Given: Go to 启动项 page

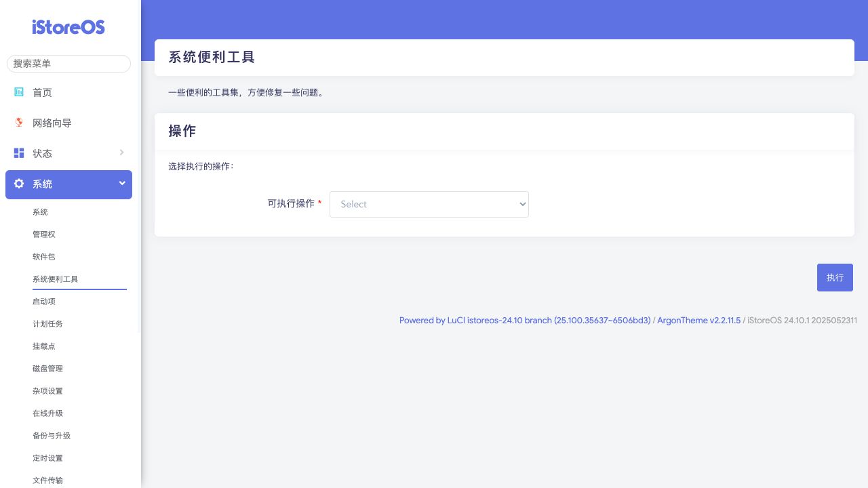Looking at the screenshot, I should tap(44, 302).
